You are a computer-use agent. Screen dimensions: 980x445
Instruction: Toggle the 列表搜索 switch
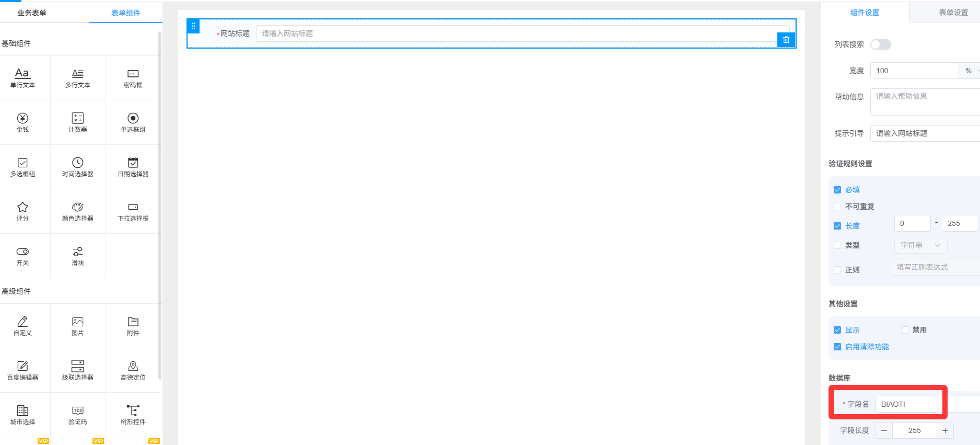[x=880, y=44]
